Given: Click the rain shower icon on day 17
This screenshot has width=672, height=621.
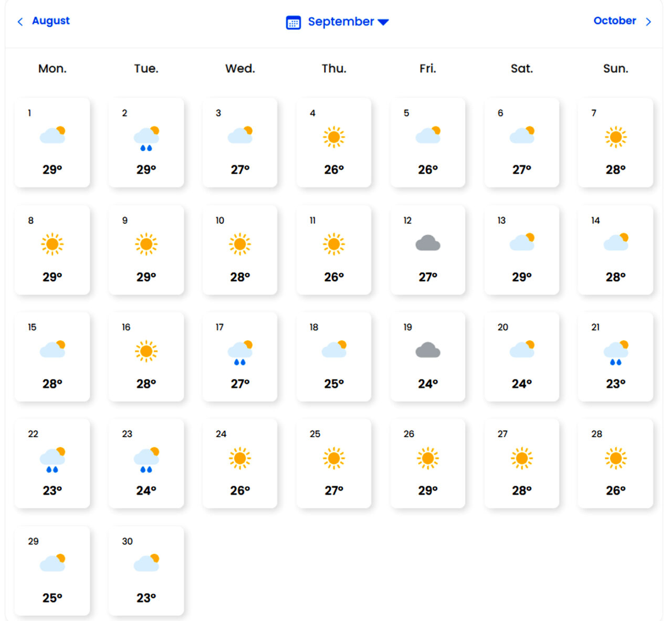Looking at the screenshot, I should [240, 352].
